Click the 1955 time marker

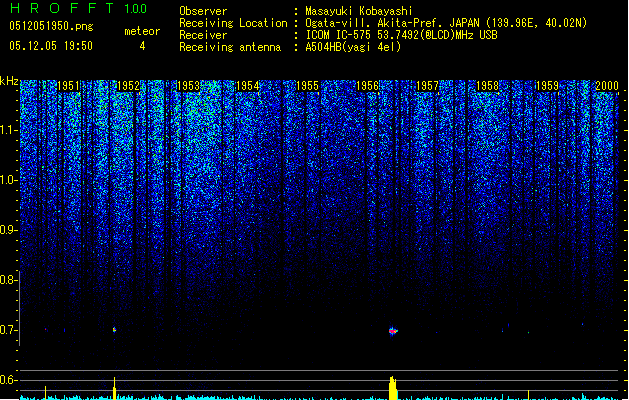tap(307, 86)
